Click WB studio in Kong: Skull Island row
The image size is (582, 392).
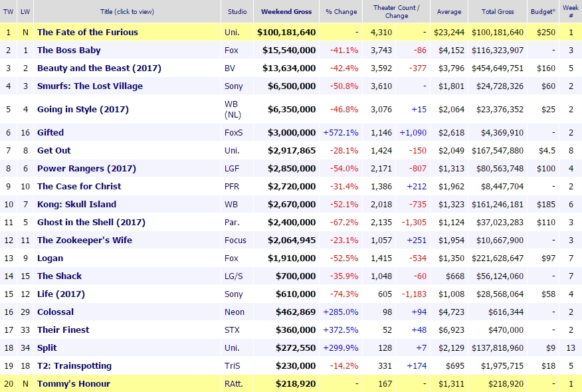coord(231,205)
